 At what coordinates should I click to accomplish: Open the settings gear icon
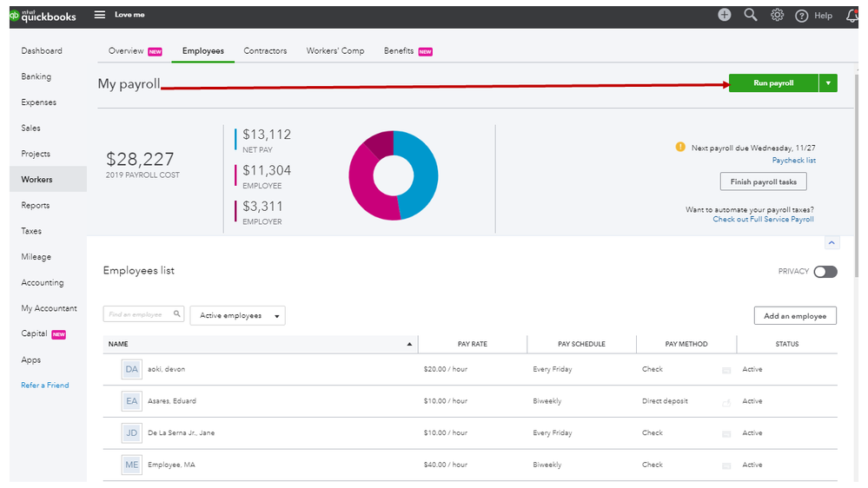pyautogui.click(x=777, y=16)
